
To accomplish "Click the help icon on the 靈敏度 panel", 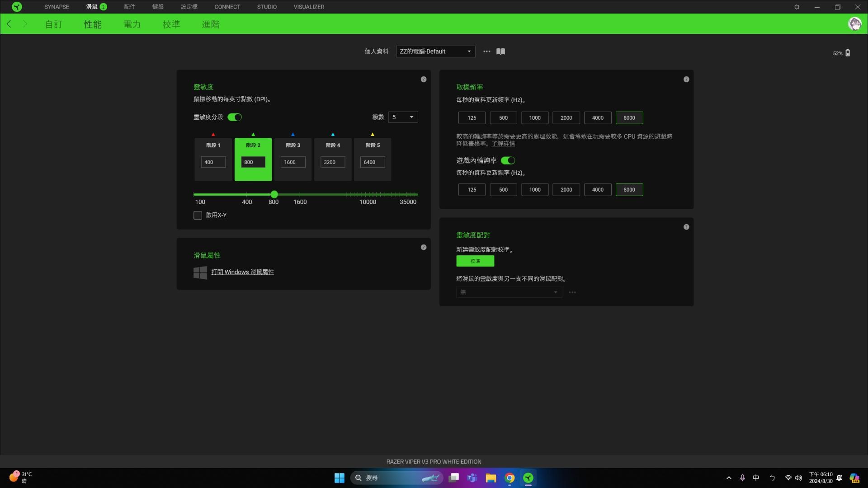I will tap(424, 79).
